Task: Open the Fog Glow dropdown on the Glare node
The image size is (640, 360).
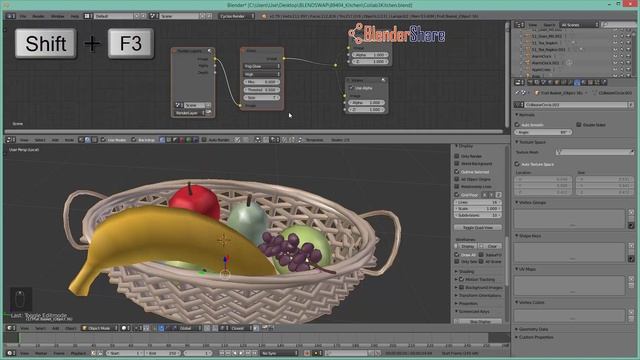Action: (262, 66)
